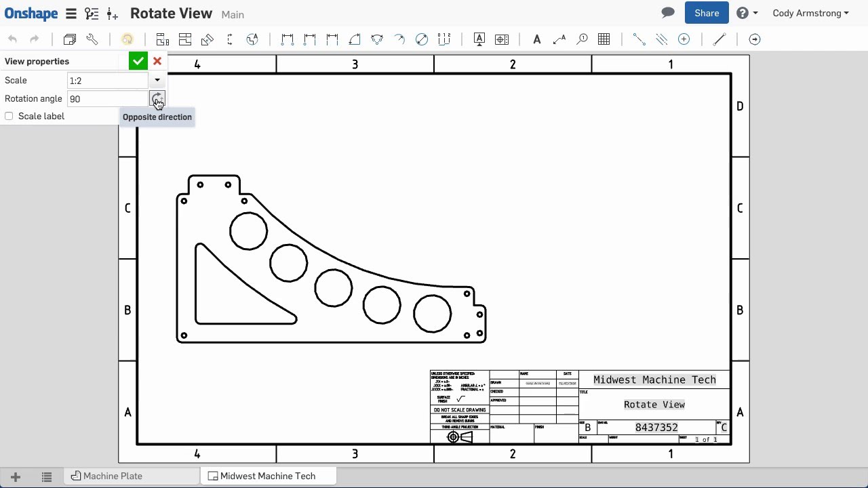
Task: Select the diameter dimension tool
Action: click(422, 39)
